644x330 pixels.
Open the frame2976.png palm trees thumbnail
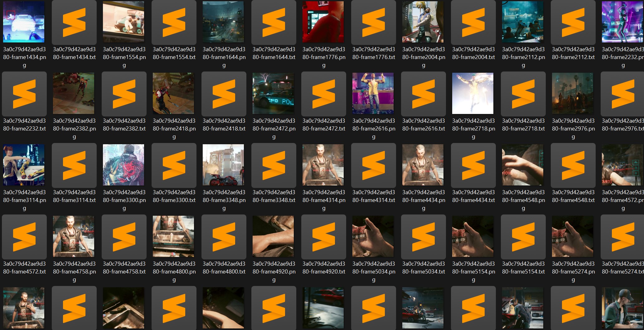pyautogui.click(x=573, y=93)
